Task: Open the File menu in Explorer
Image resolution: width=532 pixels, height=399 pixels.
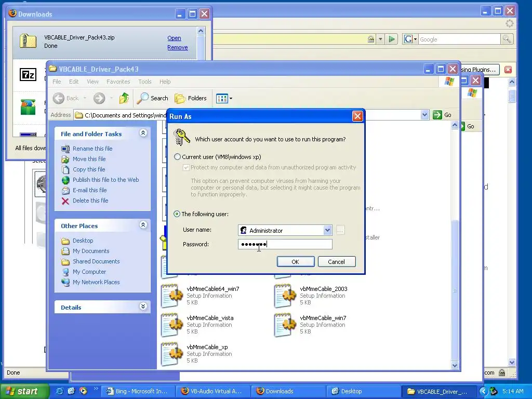Action: [x=57, y=82]
